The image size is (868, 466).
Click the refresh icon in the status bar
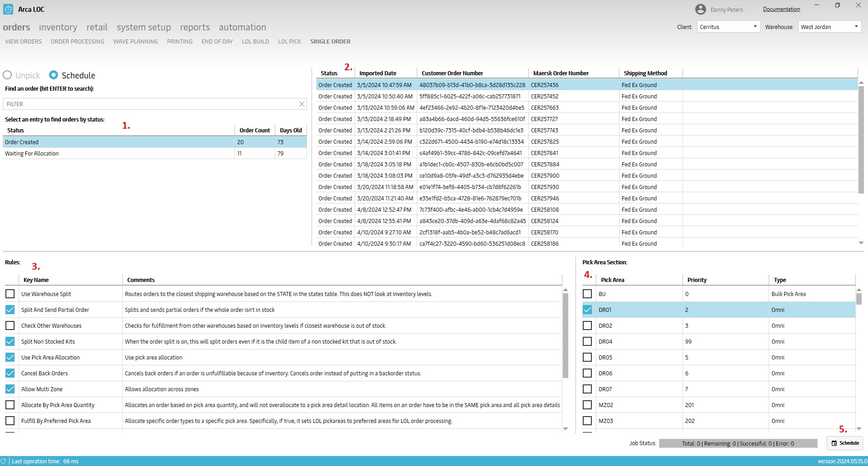coord(4,461)
